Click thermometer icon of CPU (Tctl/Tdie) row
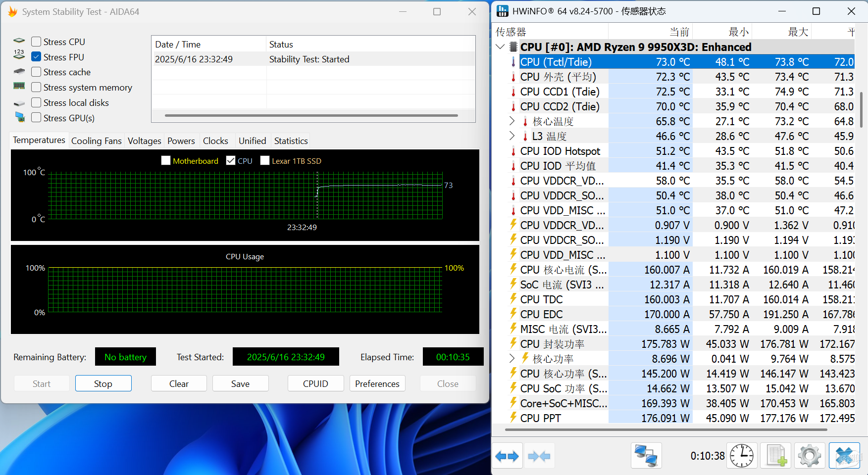868x475 pixels. pos(513,62)
